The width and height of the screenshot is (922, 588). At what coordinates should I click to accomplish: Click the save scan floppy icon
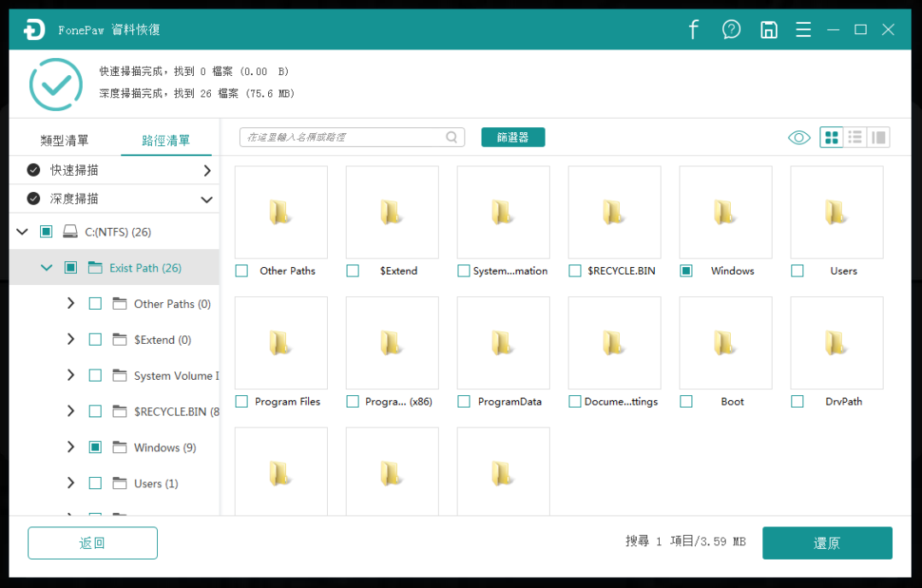768,30
